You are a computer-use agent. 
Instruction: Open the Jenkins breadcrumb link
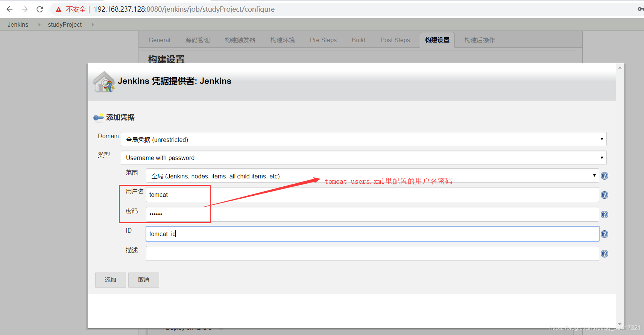pyautogui.click(x=18, y=24)
